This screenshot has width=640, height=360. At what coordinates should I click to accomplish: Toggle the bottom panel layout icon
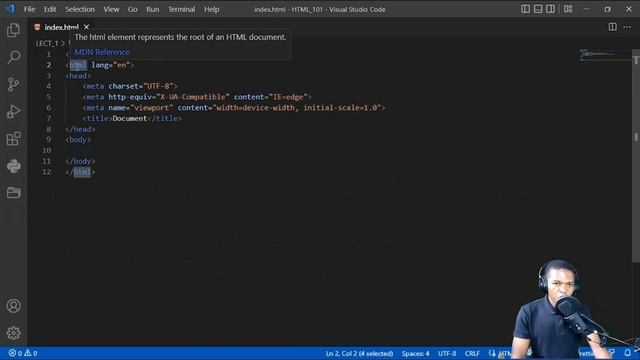click(x=538, y=9)
